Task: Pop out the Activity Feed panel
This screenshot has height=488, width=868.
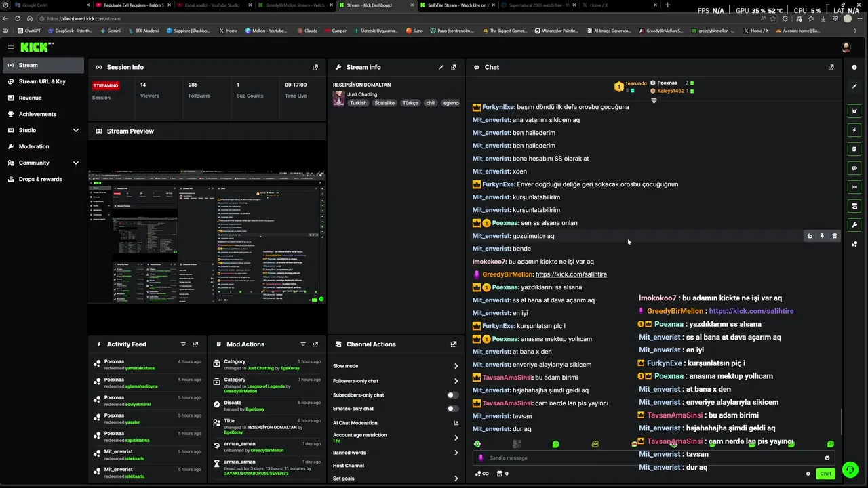Action: (195, 344)
